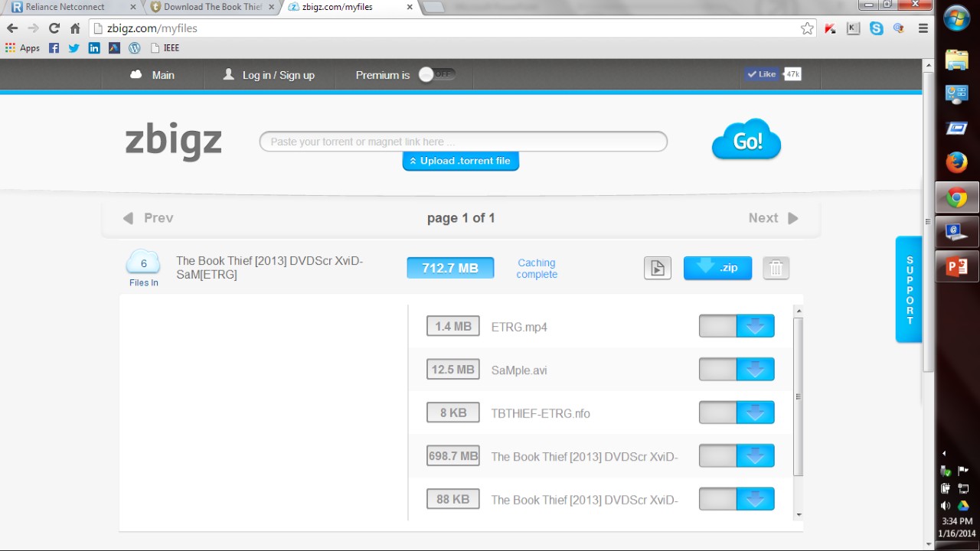Click the Facebook bookmark icon
Screen dimensions: 980x551
coord(54,47)
